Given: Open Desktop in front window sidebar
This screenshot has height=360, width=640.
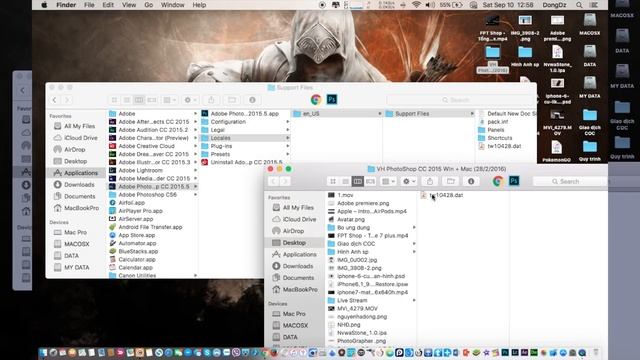Looking at the screenshot, I should [x=294, y=242].
